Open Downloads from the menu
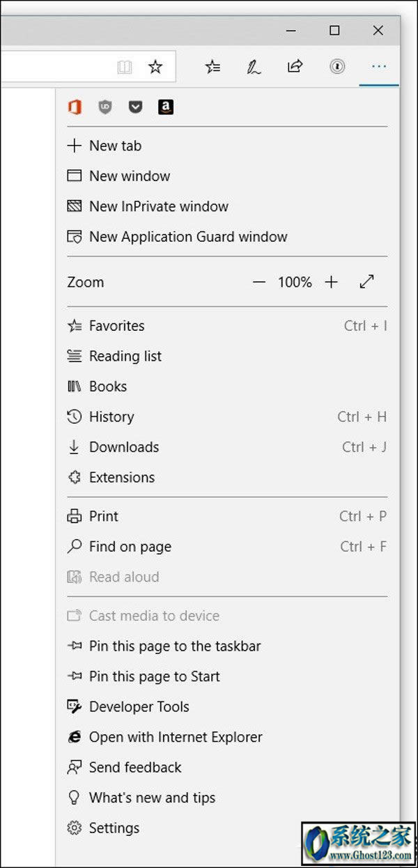The width and height of the screenshot is (418, 868). 123,447
